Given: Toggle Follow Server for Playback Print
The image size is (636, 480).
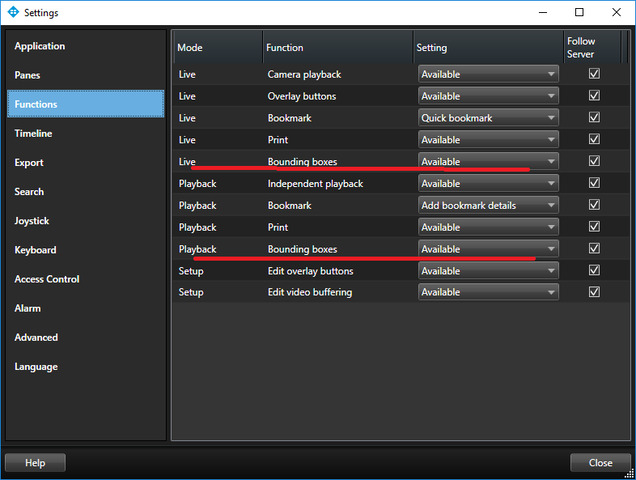Looking at the screenshot, I should (x=594, y=227).
